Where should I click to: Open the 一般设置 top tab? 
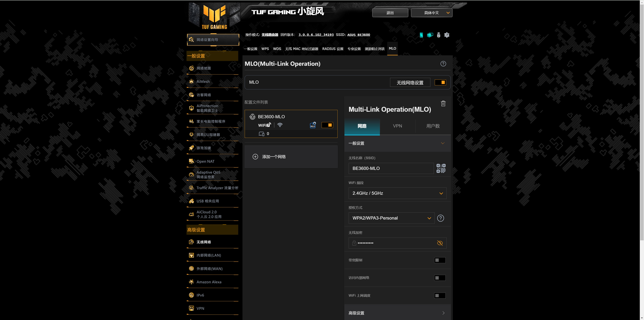[x=251, y=49]
